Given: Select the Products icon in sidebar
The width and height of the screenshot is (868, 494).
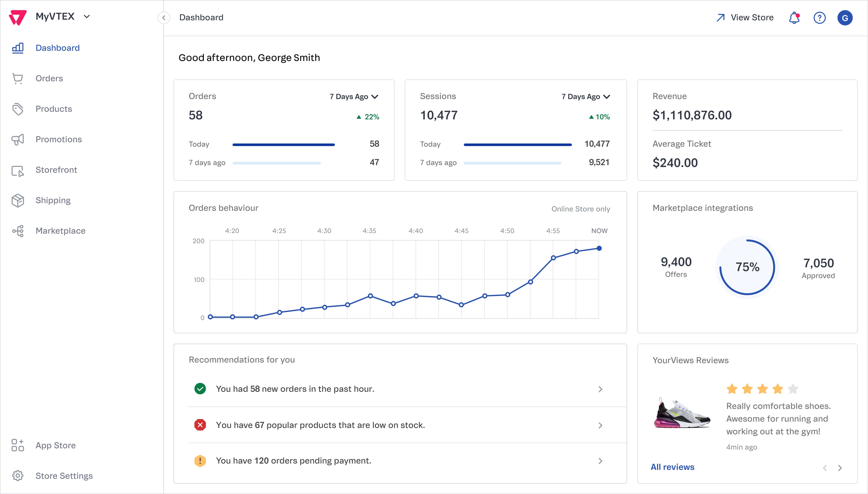Looking at the screenshot, I should click(x=18, y=109).
